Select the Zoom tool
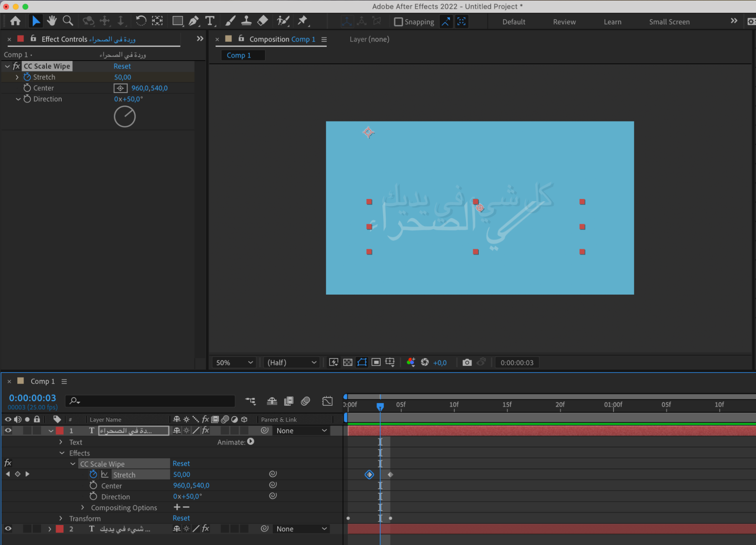The height and width of the screenshot is (545, 756). [x=68, y=21]
